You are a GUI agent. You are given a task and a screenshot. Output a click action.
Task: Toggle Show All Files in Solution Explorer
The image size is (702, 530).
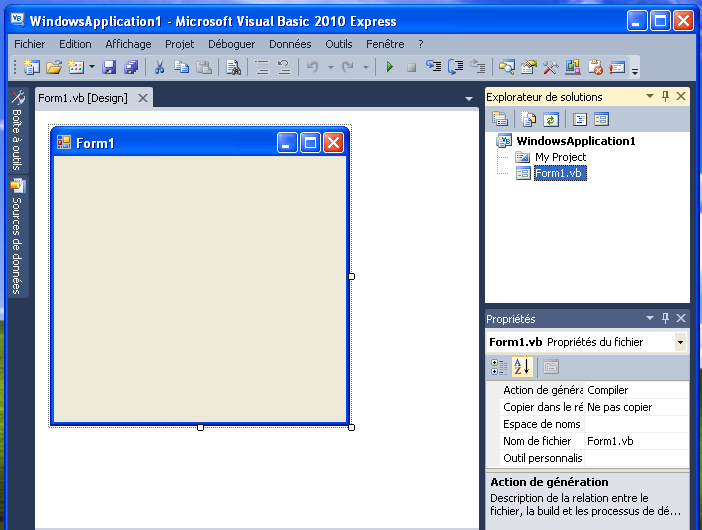click(x=529, y=119)
